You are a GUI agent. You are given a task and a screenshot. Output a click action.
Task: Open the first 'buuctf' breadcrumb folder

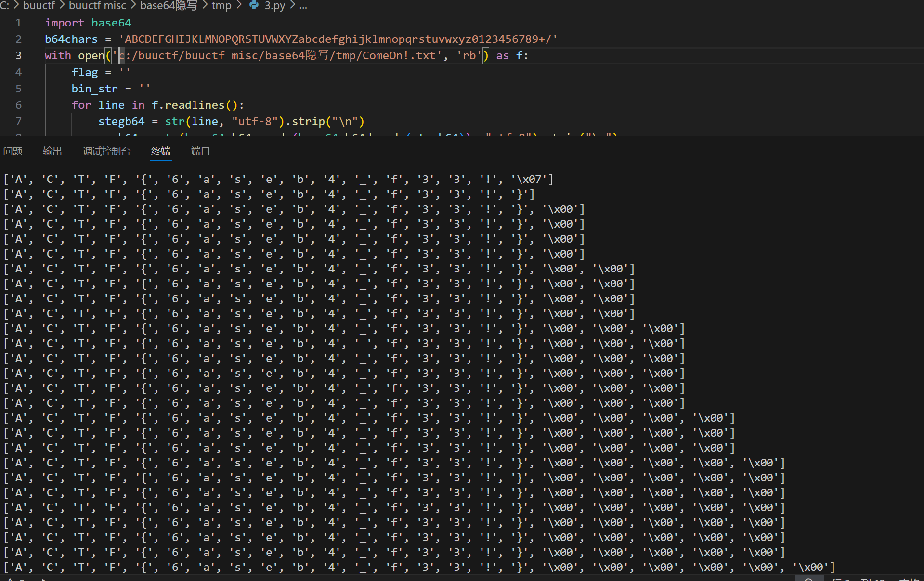click(x=39, y=5)
